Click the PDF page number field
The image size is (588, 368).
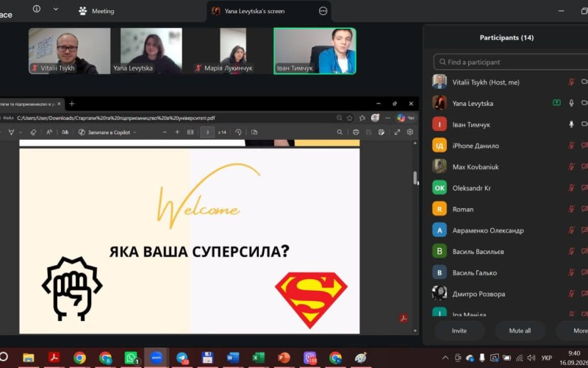tap(207, 132)
